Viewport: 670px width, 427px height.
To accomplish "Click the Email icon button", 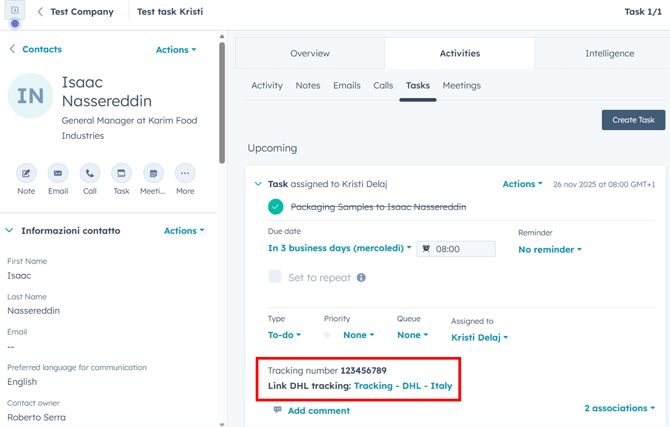I will (x=58, y=173).
